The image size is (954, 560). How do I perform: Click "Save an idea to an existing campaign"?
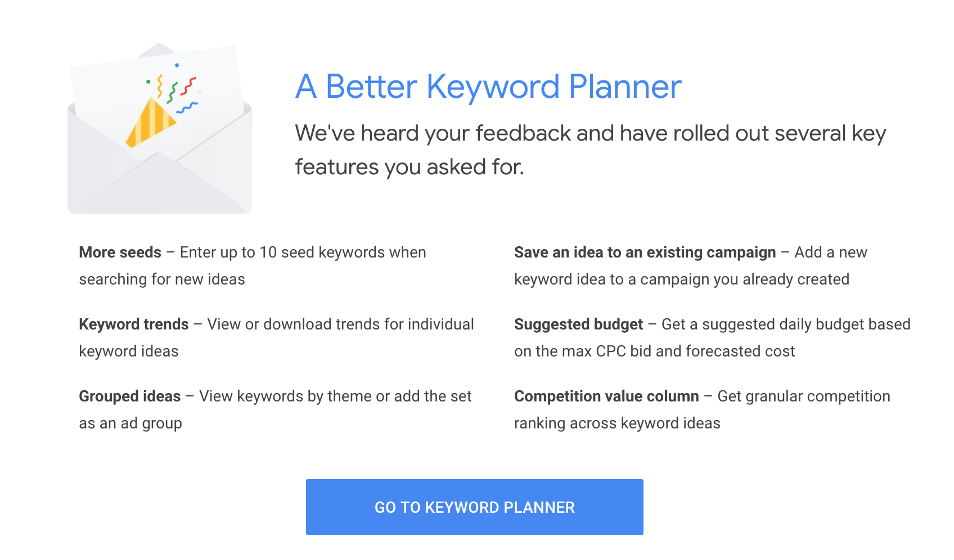click(x=645, y=252)
